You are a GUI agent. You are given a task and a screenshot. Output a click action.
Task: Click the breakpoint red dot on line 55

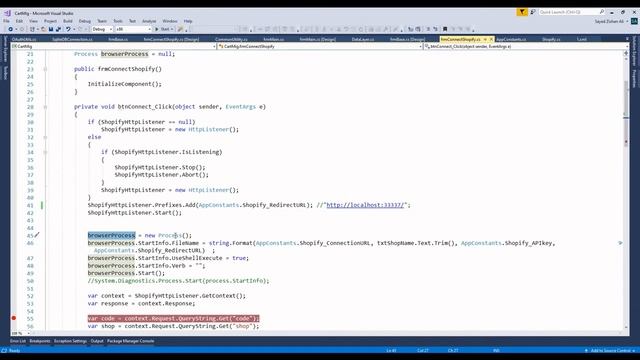coord(13,318)
